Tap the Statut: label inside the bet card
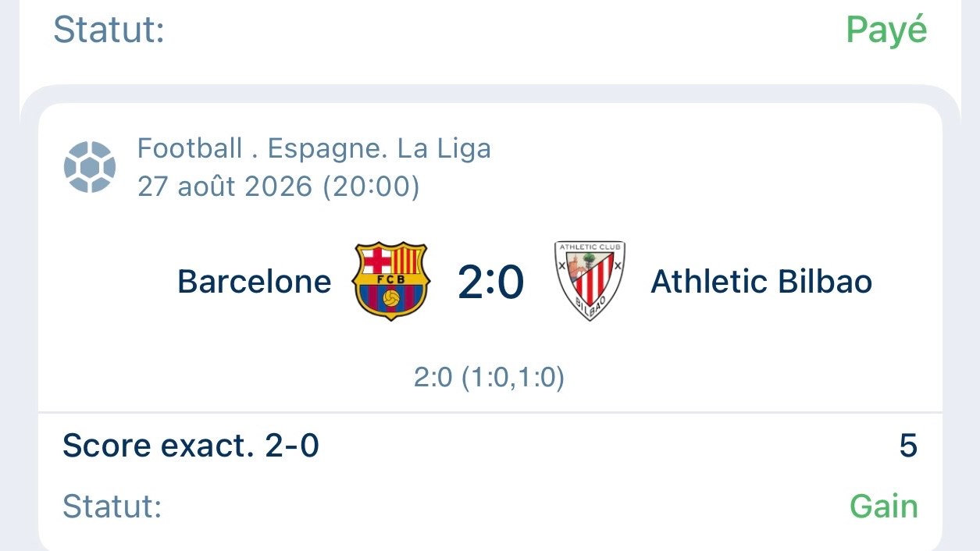 point(112,507)
